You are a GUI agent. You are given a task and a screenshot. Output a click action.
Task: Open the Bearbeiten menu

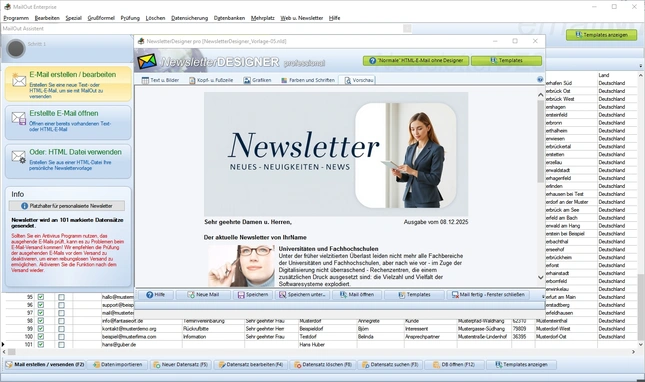coord(47,18)
